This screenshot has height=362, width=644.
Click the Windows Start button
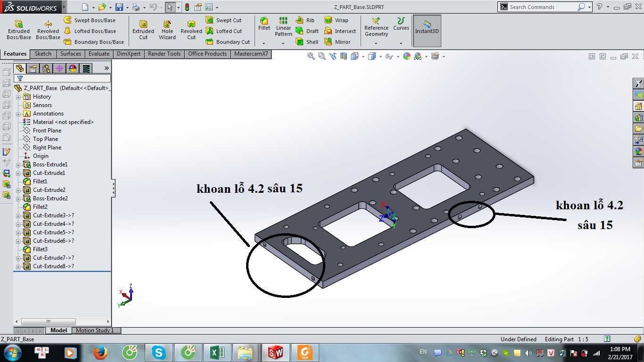tap(13, 353)
